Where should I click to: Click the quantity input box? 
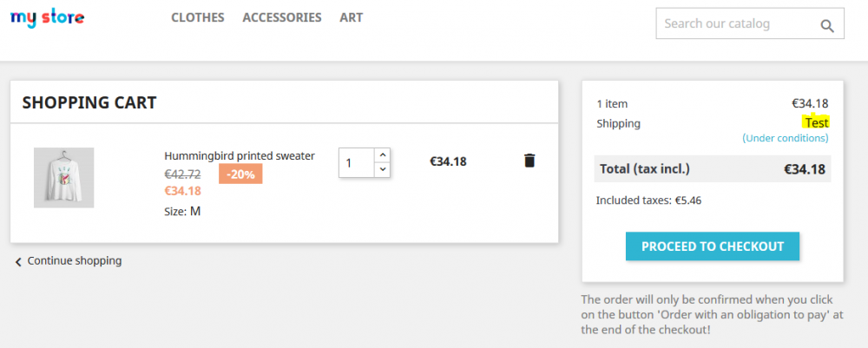pos(356,162)
